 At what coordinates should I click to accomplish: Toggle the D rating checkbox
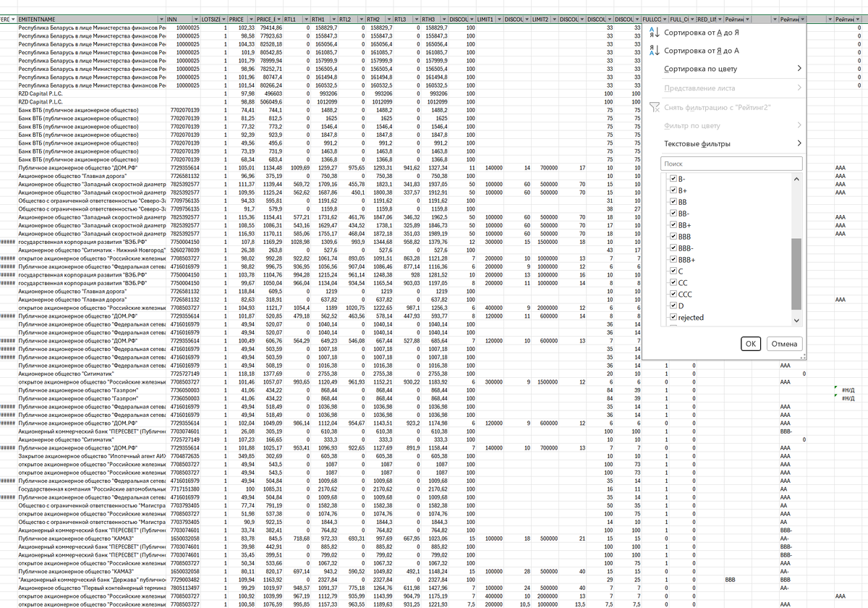coord(673,306)
